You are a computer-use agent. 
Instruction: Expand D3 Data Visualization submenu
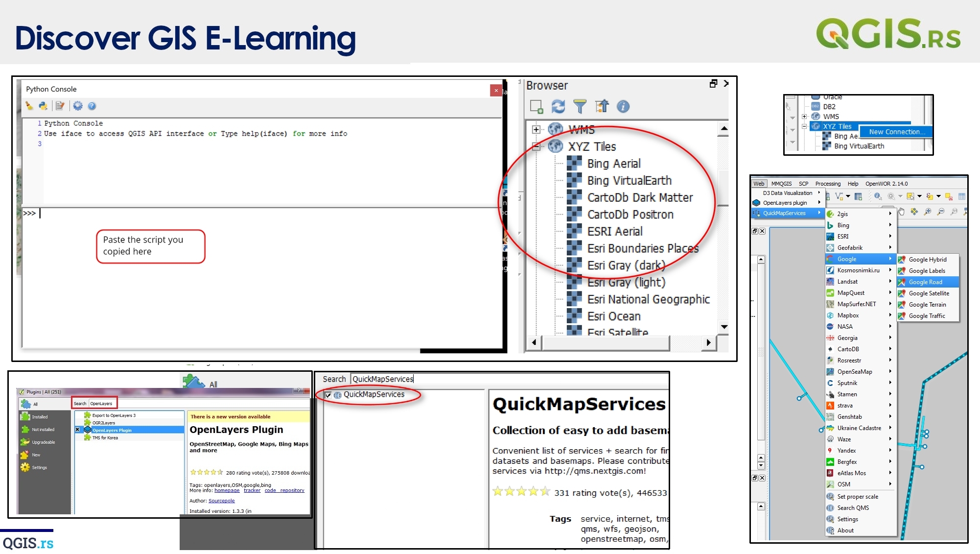pos(788,193)
